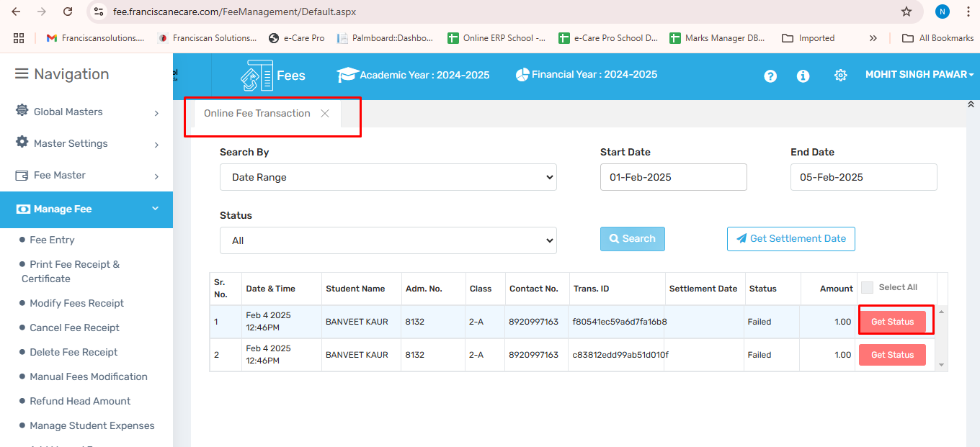The width and height of the screenshot is (980, 447).
Task: Tick the Select All checkbox
Action: [867, 287]
